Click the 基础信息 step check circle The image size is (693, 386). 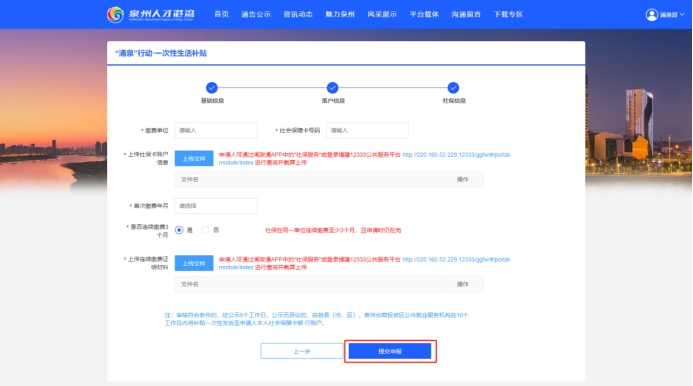(212, 88)
